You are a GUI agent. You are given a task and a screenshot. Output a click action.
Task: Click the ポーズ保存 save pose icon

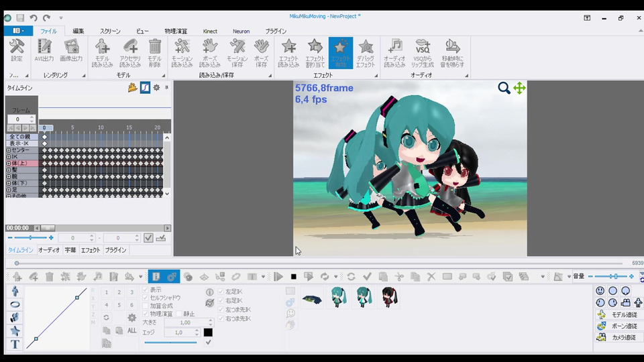coord(261,53)
